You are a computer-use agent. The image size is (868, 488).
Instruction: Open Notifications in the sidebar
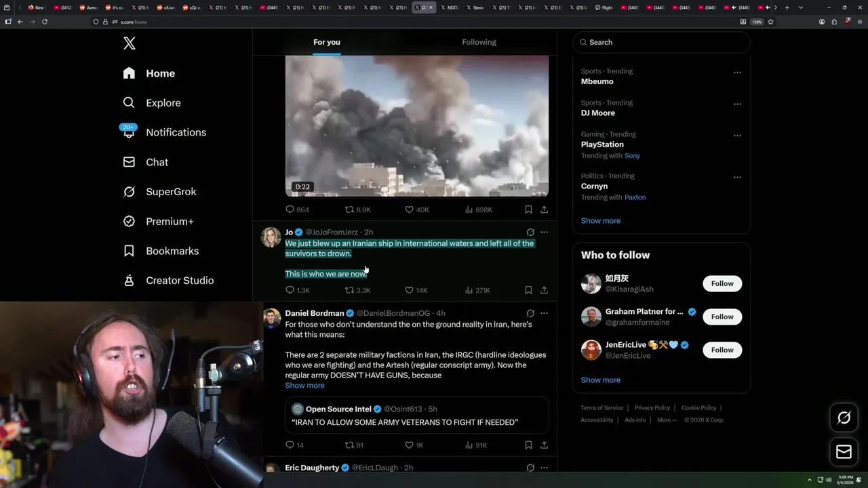(x=165, y=132)
